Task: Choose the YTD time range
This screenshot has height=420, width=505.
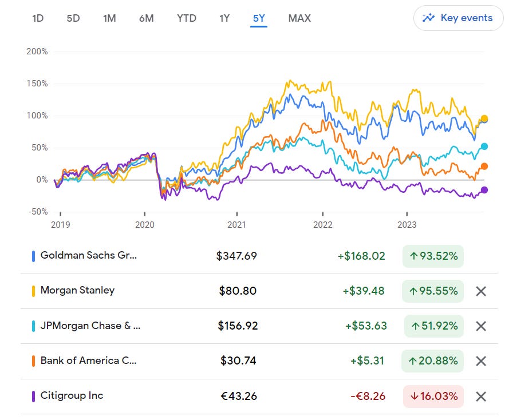Action: coord(187,18)
